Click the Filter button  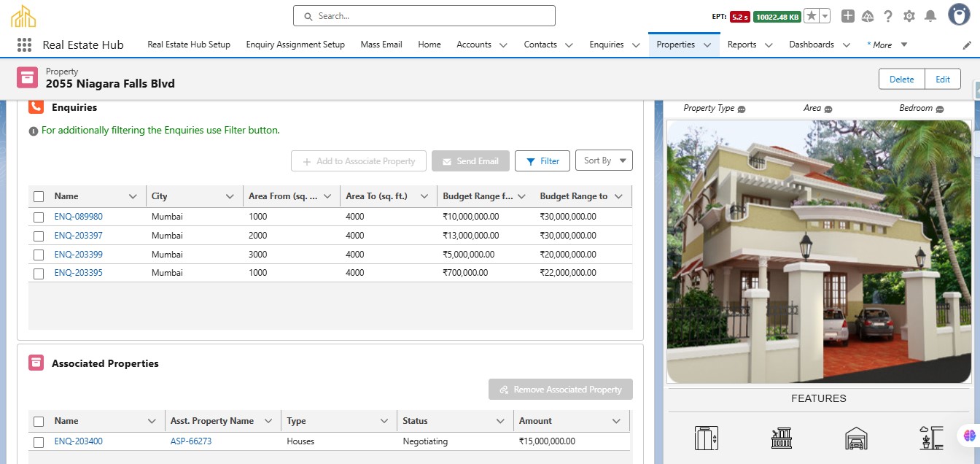[542, 161]
